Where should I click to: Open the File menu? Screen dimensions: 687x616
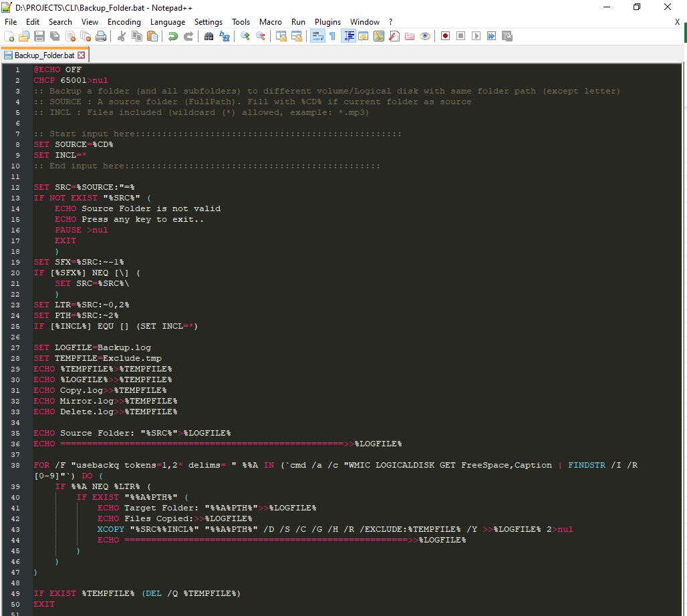(x=11, y=22)
